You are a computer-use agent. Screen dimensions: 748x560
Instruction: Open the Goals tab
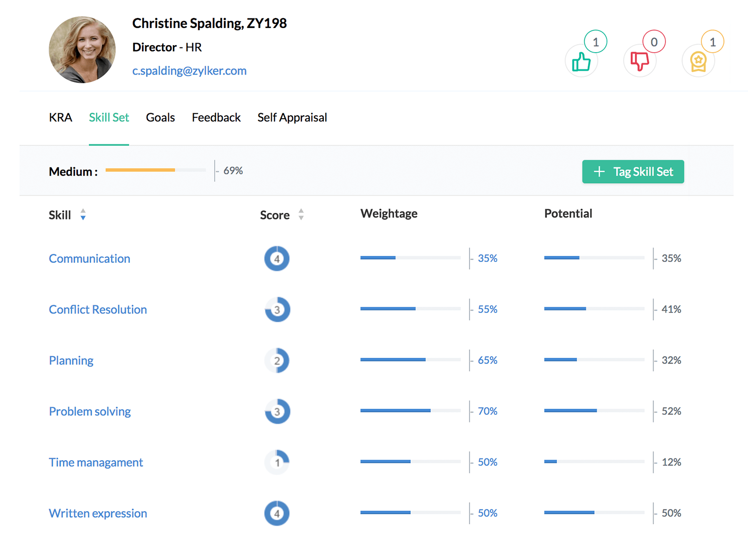(160, 117)
